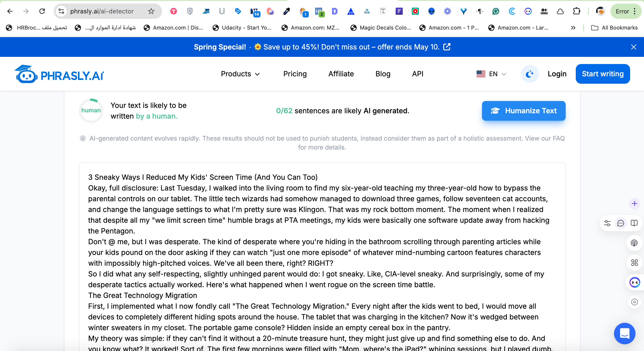This screenshot has width=644, height=351.
Task: Open the Amazon.com | Dis... bookmark
Action: click(x=173, y=28)
